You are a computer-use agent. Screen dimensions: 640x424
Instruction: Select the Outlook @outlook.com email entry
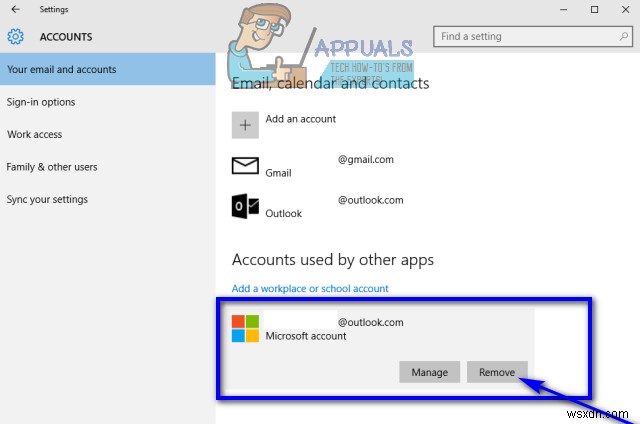371,200
